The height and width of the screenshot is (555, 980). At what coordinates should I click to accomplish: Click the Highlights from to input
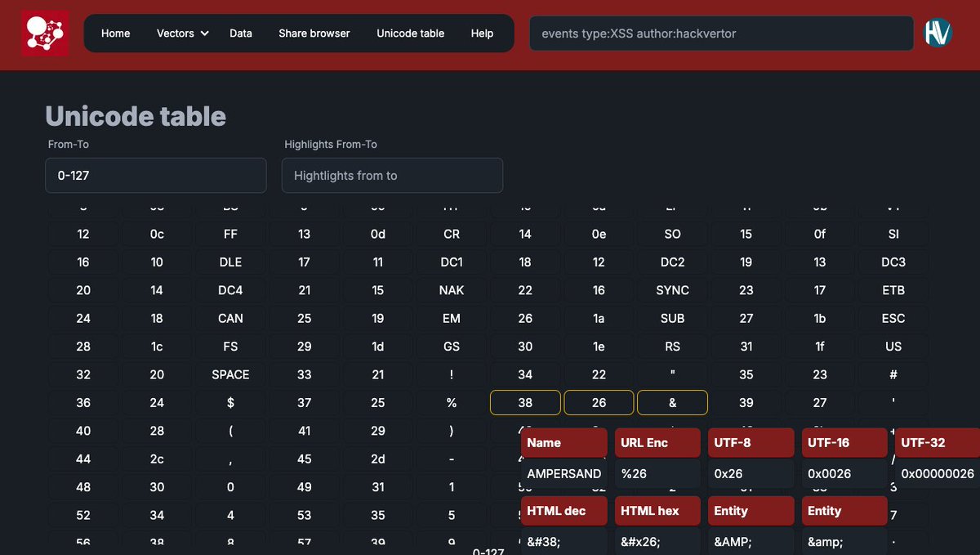coord(392,176)
